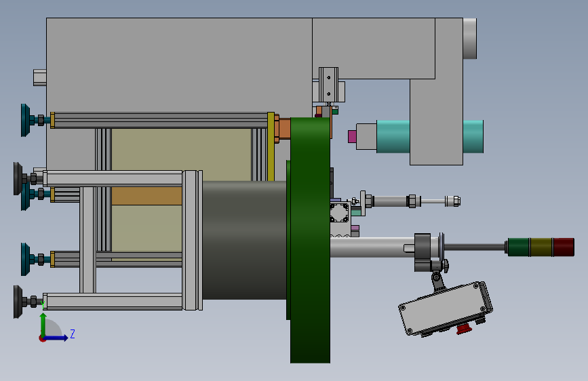Click the gray pendant control box
Viewport: 588px width, 381px height.
(445, 308)
